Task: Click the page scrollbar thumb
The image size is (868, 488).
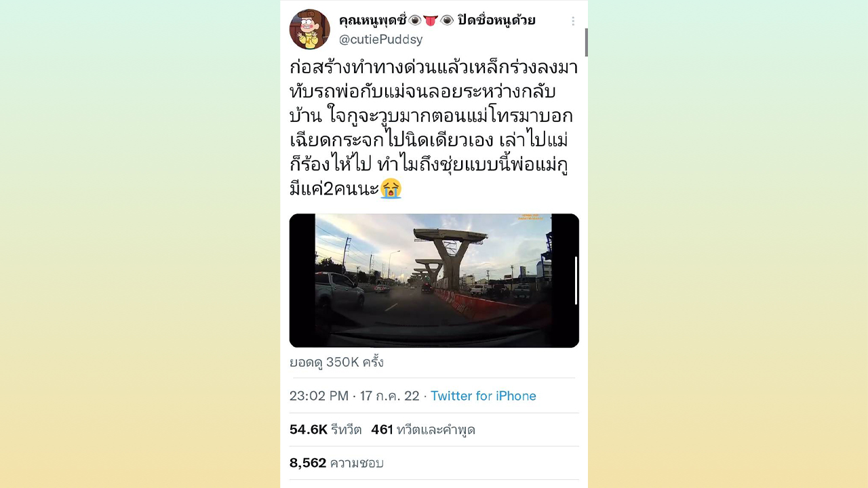Action: [x=586, y=42]
